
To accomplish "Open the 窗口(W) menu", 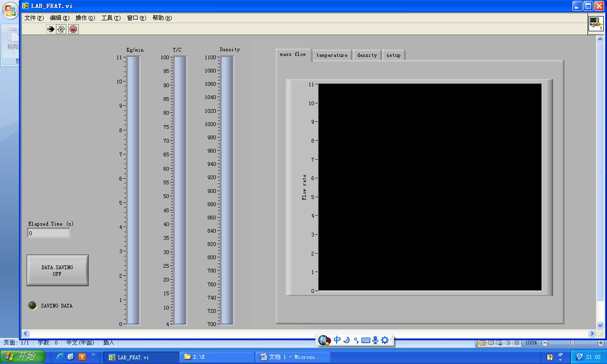I will click(137, 18).
